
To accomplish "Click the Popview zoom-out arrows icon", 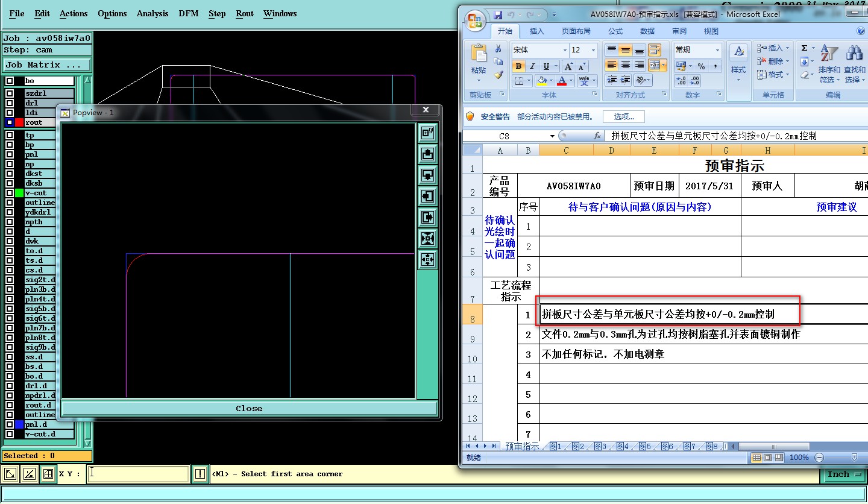I will [x=427, y=260].
